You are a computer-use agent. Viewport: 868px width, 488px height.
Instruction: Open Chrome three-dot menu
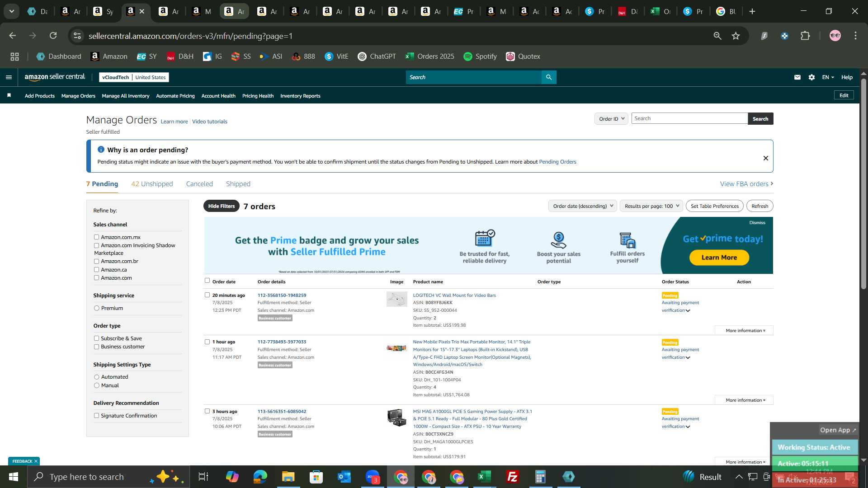(x=855, y=36)
